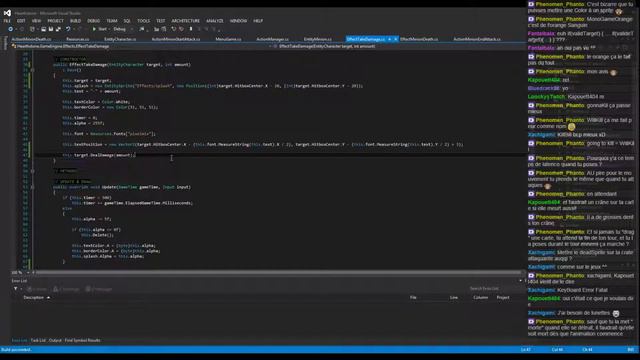Click the Search Error List field

pyautogui.click(x=493, y=289)
